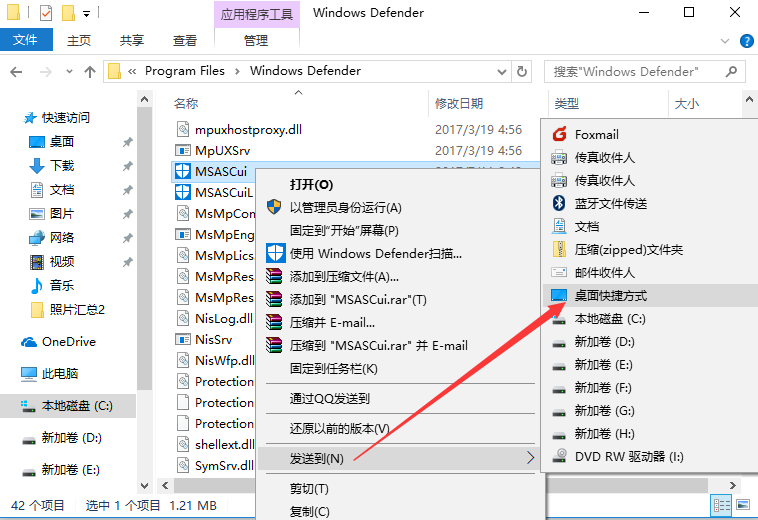Choose 桌面快捷方式 in send-to submenu
758x520 pixels.
[x=610, y=296]
